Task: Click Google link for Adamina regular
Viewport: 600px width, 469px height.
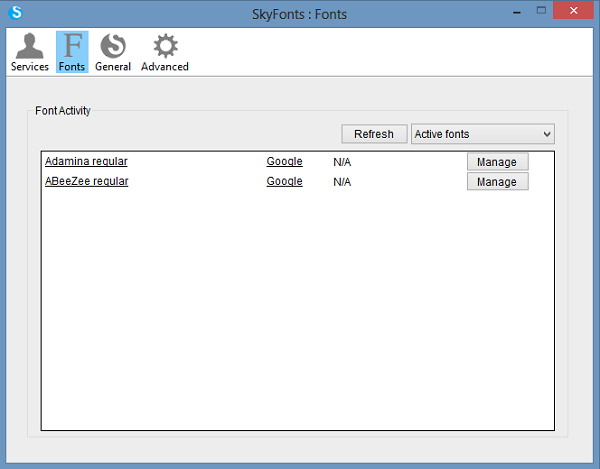Action: point(284,161)
